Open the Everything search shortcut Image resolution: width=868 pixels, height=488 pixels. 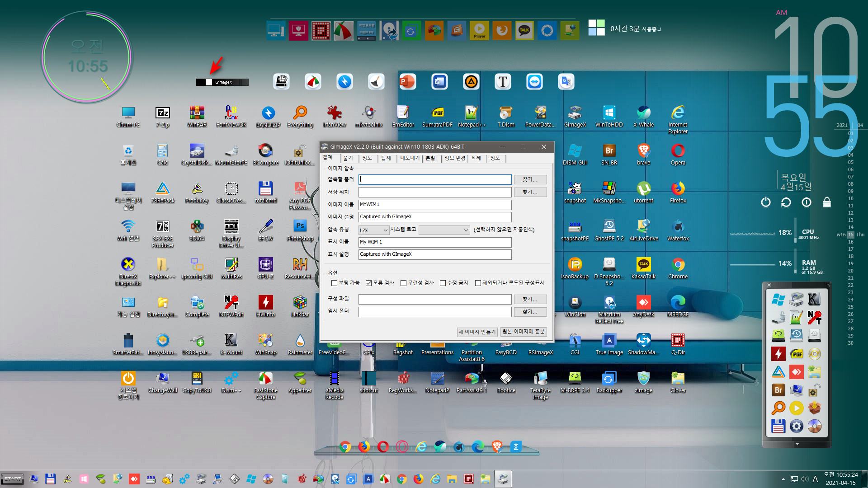[x=300, y=117]
